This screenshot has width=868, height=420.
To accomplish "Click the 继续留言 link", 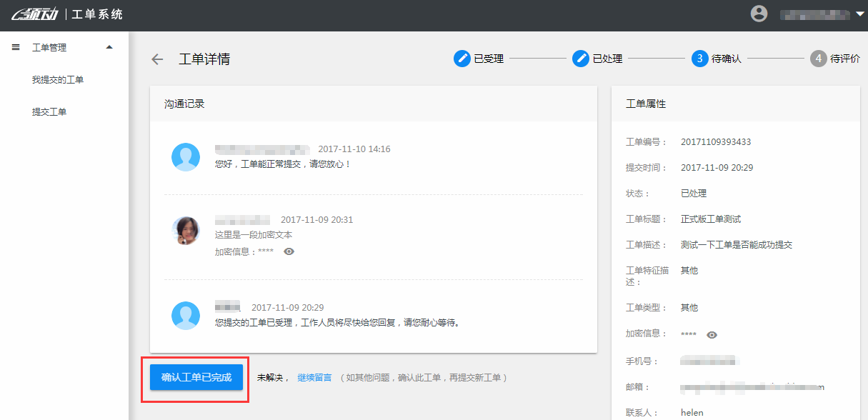I will tap(314, 377).
